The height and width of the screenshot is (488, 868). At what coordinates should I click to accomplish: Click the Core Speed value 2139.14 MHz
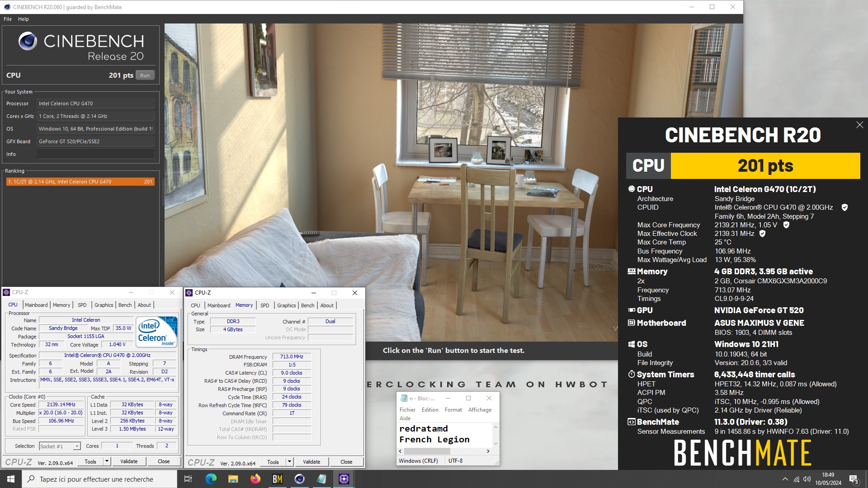coord(61,405)
